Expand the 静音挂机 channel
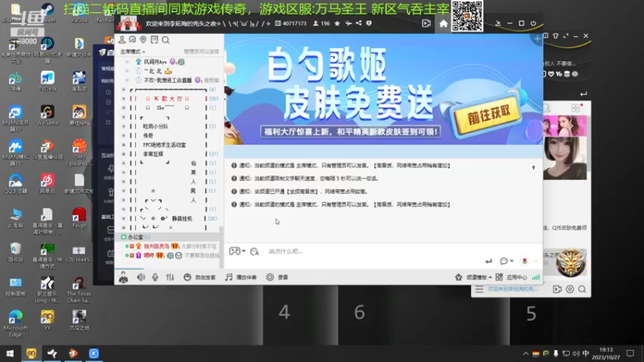The image size is (644, 362). click(124, 218)
